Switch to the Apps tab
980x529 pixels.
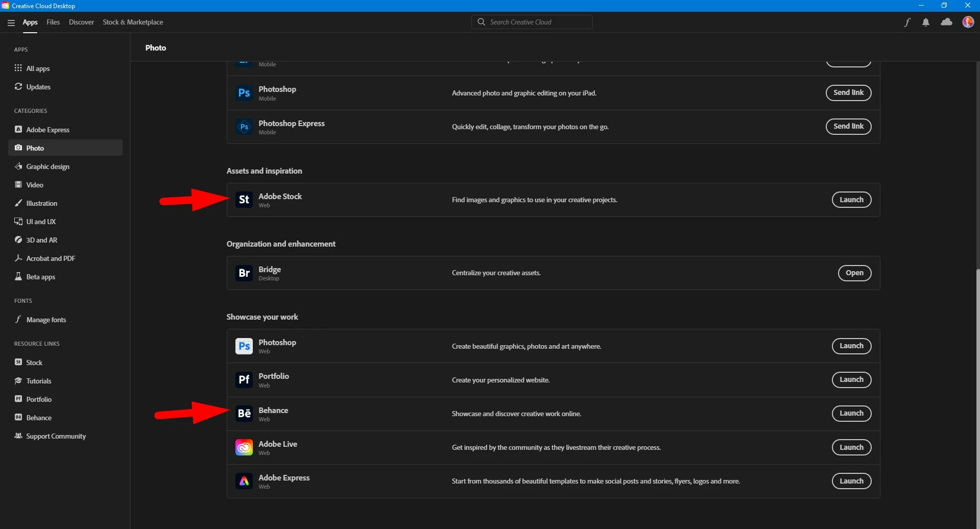coord(30,22)
